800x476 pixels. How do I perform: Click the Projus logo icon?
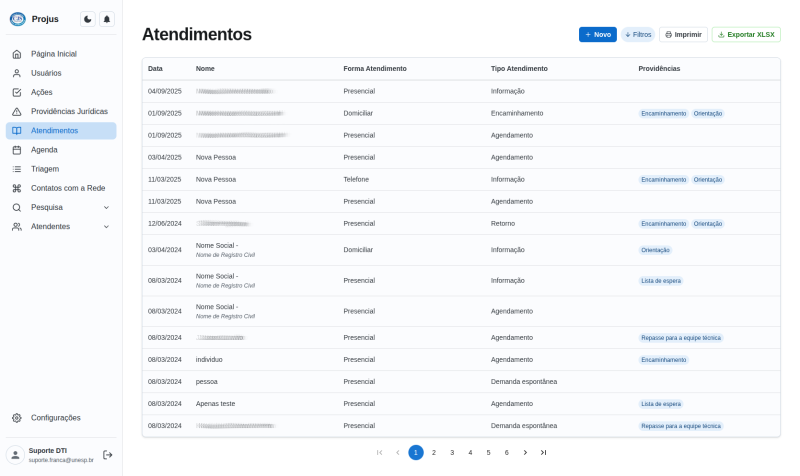(17, 19)
